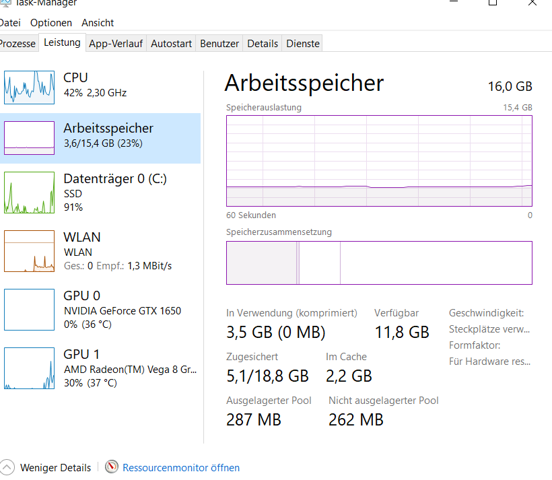
Task: Open the Autostart tab
Action: tap(171, 44)
